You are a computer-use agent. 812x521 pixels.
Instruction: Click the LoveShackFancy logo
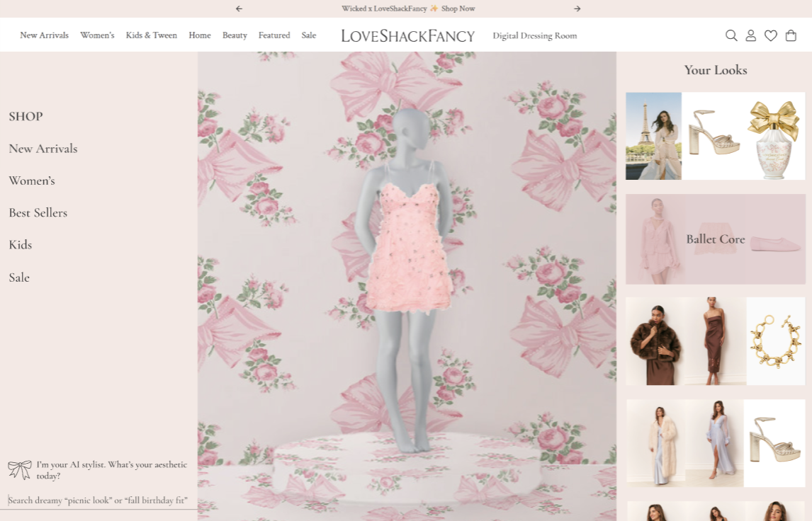[407, 35]
